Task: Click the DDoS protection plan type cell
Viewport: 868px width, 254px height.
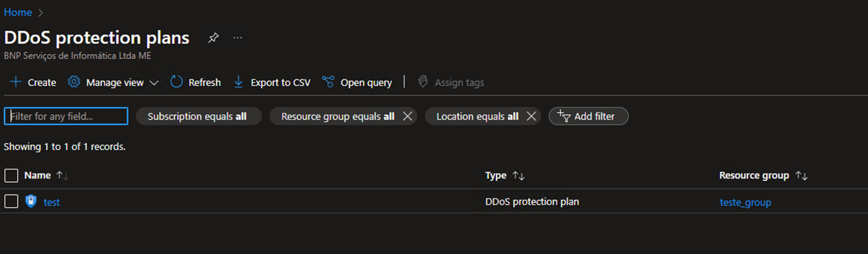Action: [532, 202]
